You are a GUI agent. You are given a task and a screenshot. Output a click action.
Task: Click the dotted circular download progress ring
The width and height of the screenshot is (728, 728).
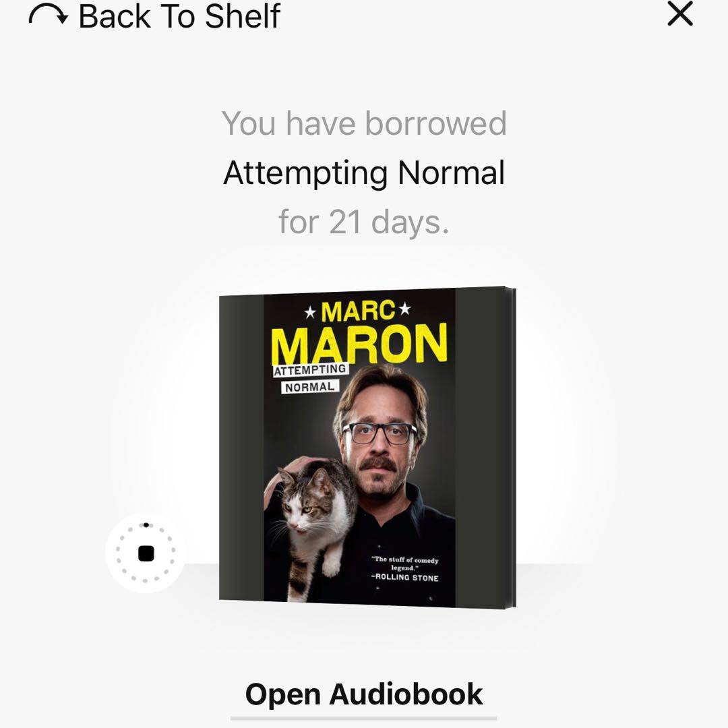[x=146, y=553]
